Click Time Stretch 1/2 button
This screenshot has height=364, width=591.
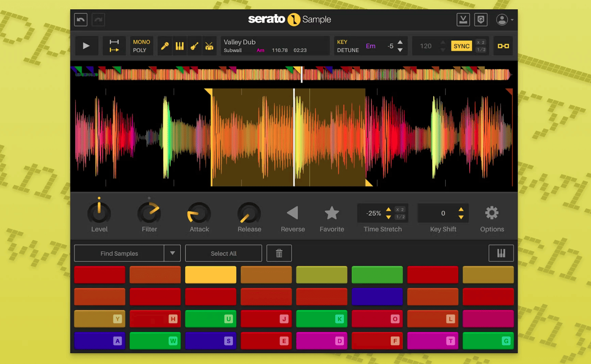tap(400, 217)
